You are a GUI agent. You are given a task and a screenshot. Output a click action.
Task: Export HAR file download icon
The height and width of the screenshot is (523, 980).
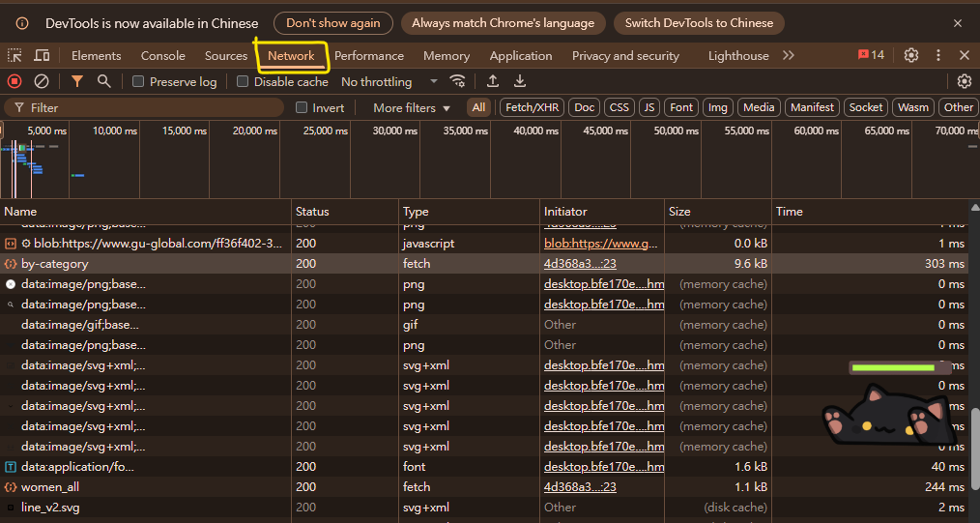coord(519,81)
